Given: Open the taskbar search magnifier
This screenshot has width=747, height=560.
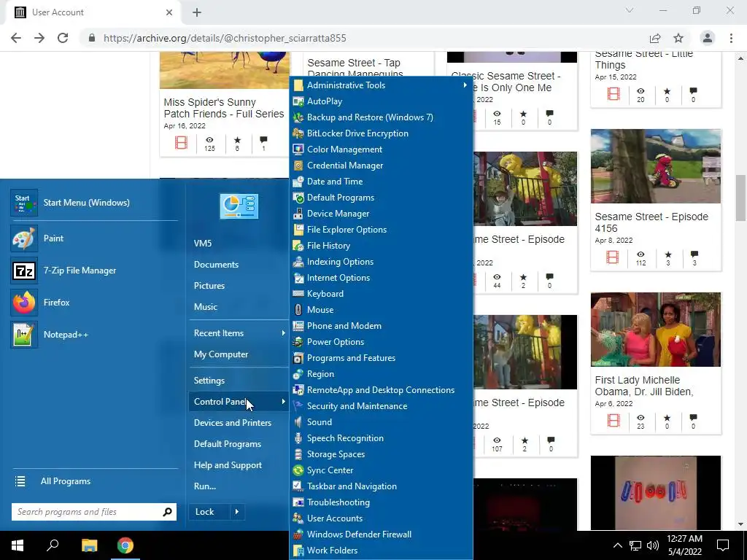Looking at the screenshot, I should 53,545.
